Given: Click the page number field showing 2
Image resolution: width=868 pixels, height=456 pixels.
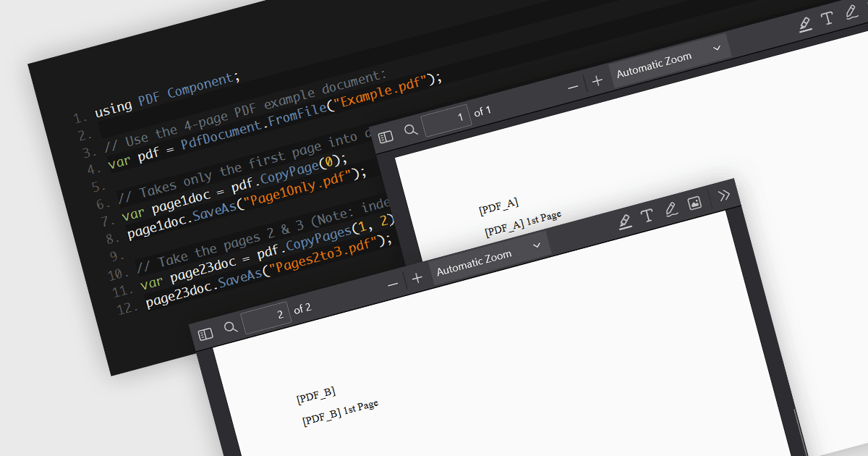Looking at the screenshot, I should click(x=266, y=317).
